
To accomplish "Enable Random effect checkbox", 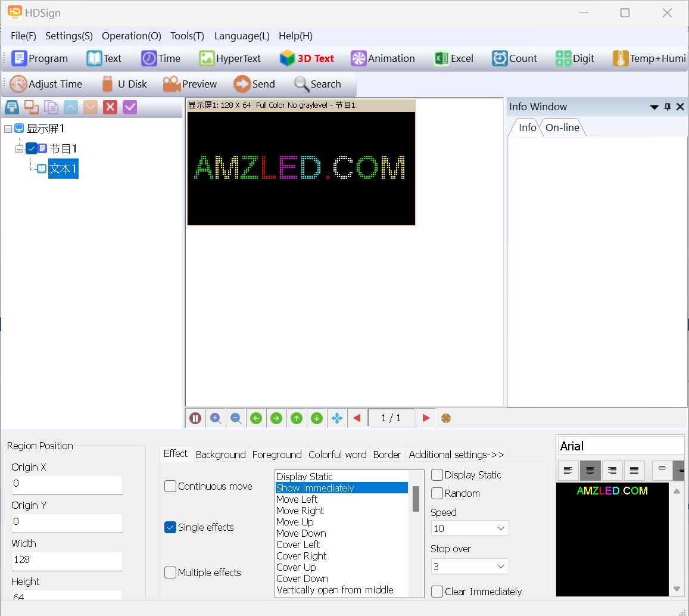I will pos(437,493).
